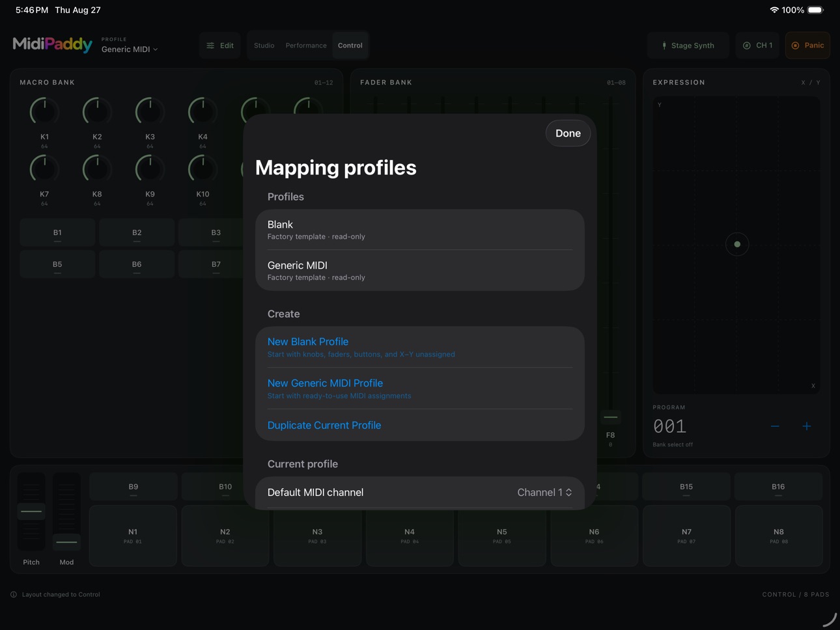Select the Control layout tab
This screenshot has width=840, height=630.
tap(350, 46)
